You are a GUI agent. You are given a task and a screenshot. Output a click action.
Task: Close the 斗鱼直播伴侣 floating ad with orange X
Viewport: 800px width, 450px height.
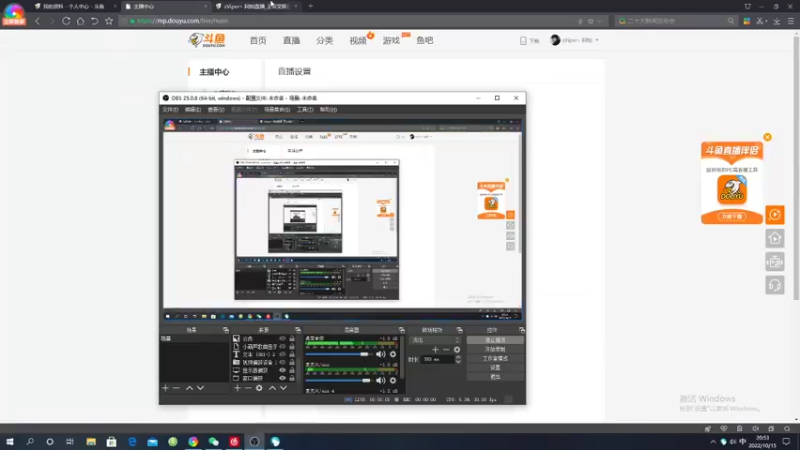(767, 137)
